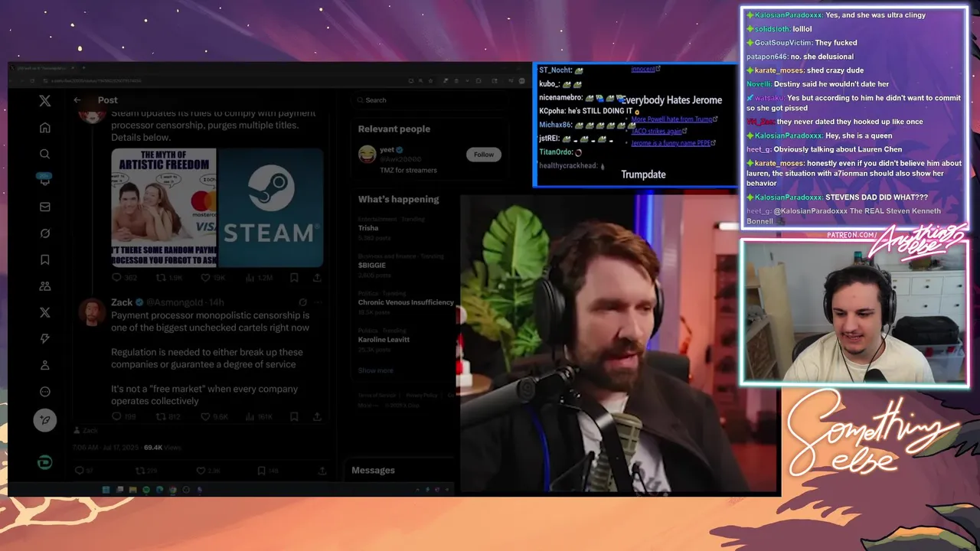980x551 pixels.
Task: Click Terms of Service footer link
Action: (377, 395)
